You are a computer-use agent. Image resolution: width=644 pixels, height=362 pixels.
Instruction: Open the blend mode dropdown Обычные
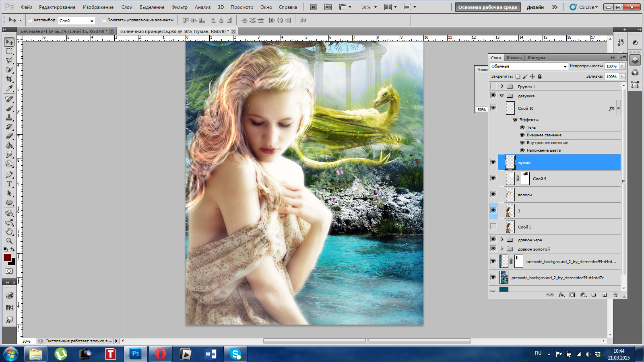(528, 66)
